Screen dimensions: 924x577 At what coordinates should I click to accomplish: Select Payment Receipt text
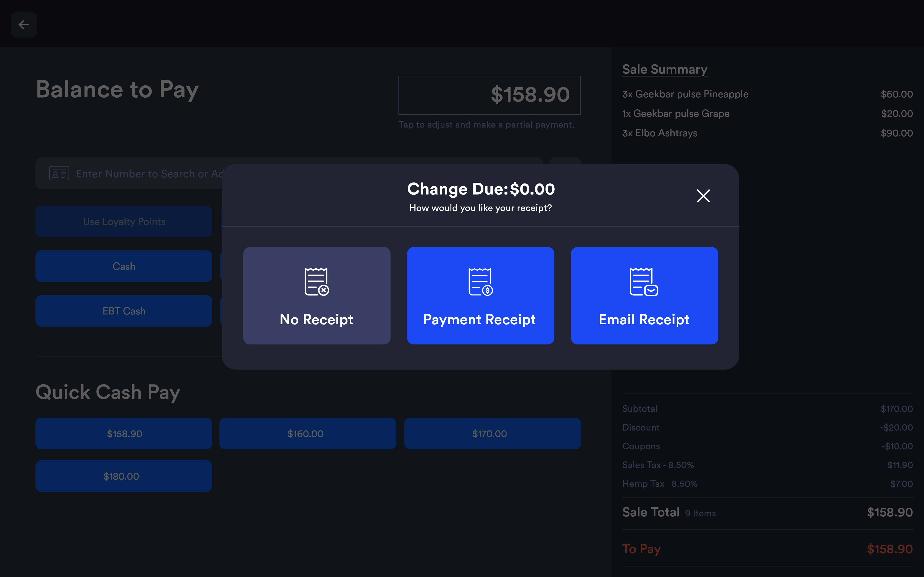[x=479, y=320]
